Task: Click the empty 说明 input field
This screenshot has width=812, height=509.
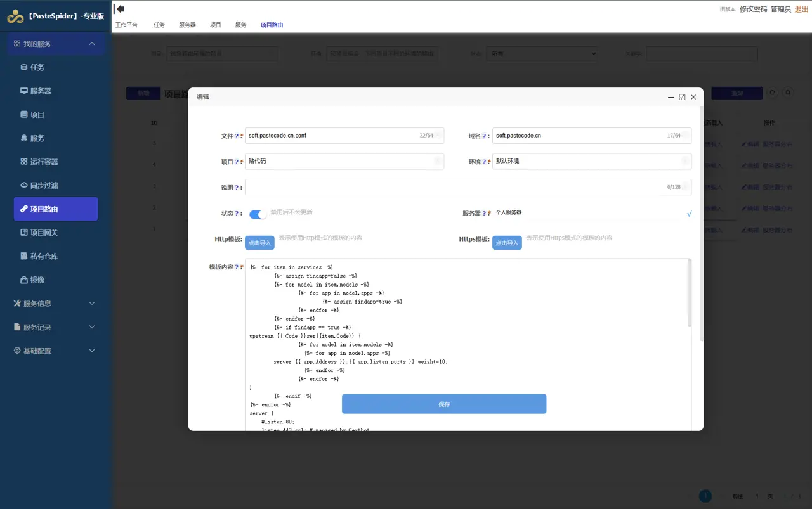Action: click(x=468, y=188)
